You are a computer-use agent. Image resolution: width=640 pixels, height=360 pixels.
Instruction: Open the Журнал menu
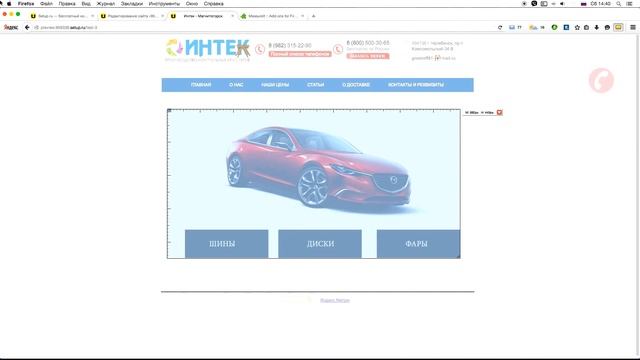click(106, 4)
